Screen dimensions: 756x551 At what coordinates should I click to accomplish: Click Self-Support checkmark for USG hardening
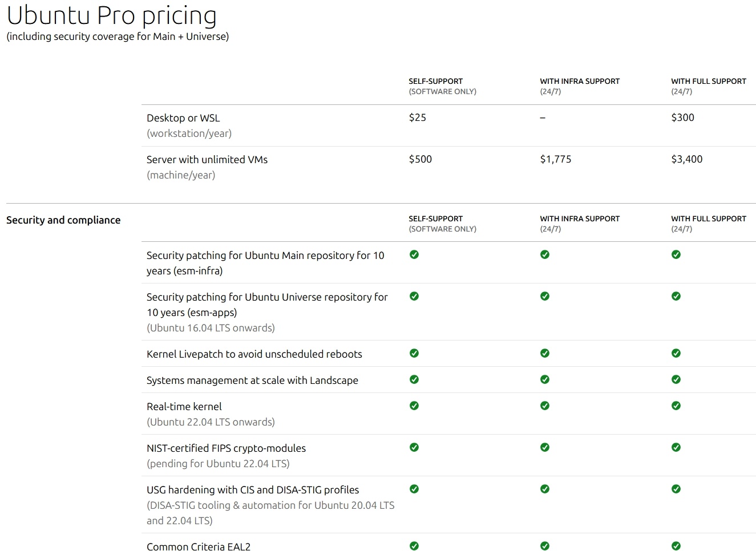pos(414,489)
